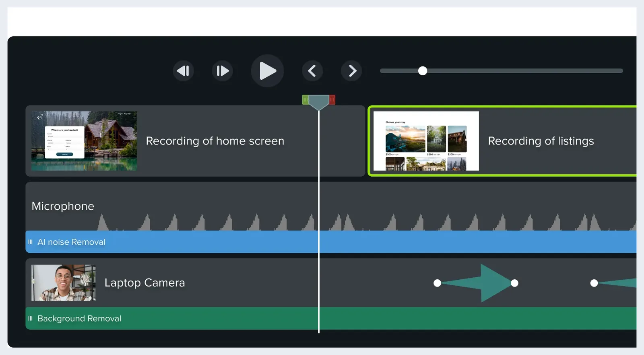The width and height of the screenshot is (644, 355).
Task: Click the microphone audio waveform
Action: (366, 222)
